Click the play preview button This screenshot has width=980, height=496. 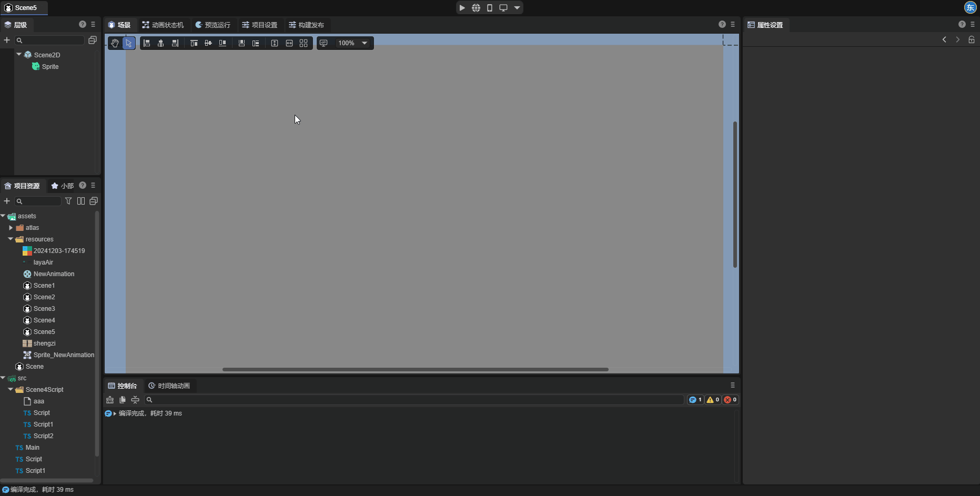coord(462,8)
